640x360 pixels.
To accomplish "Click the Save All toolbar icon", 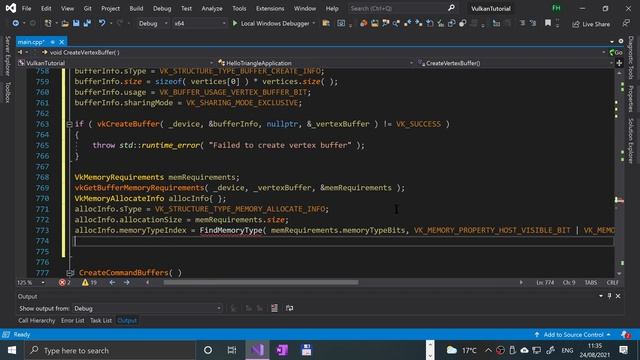I will click(x=87, y=23).
